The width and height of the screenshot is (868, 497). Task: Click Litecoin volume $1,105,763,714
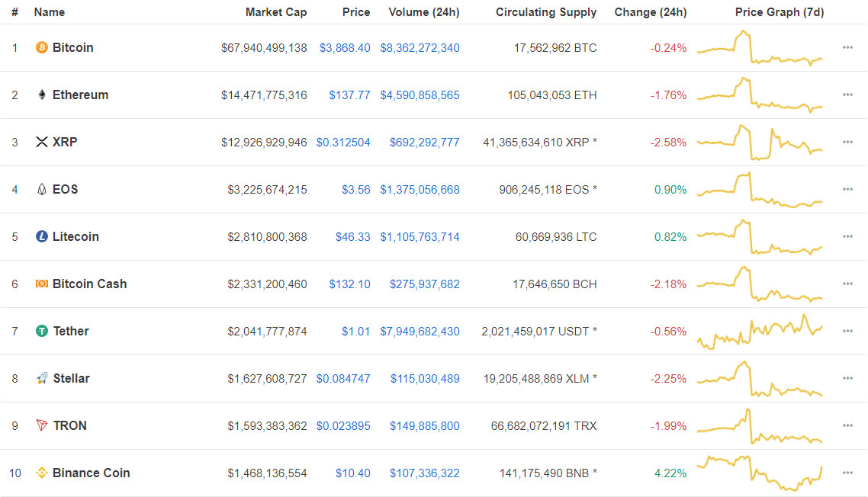(420, 237)
